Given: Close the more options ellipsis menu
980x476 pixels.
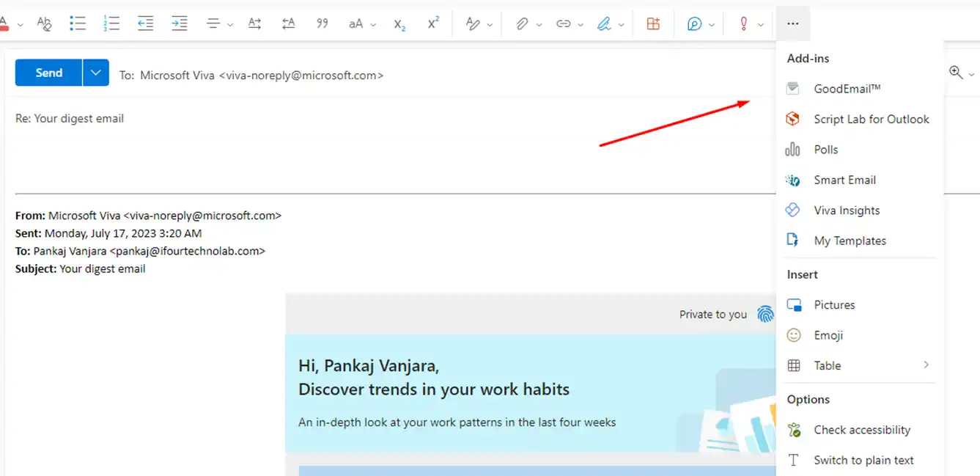Looking at the screenshot, I should pos(792,24).
